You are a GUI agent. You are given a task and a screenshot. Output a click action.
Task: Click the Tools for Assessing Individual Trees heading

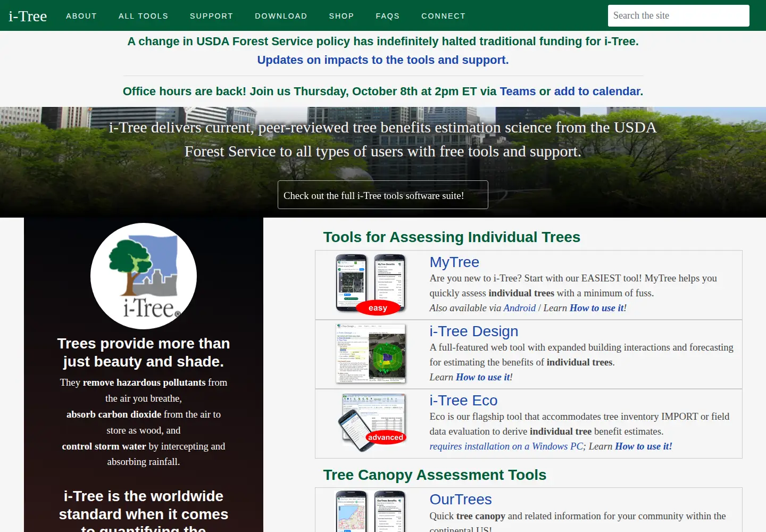[452, 237]
